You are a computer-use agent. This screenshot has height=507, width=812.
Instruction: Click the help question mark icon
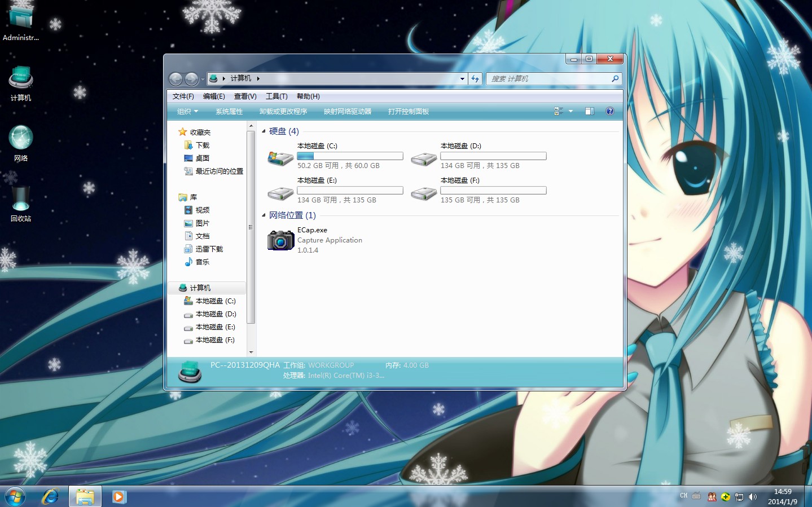pyautogui.click(x=610, y=111)
